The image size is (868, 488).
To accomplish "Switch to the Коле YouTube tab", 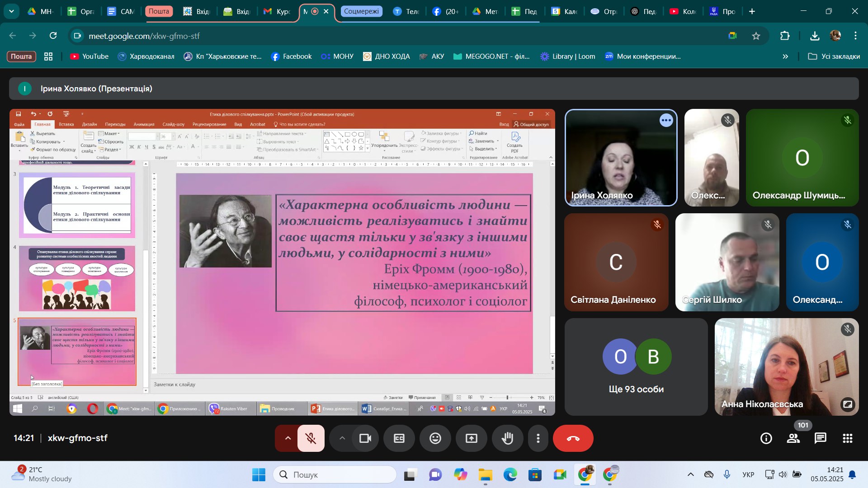I will (684, 11).
